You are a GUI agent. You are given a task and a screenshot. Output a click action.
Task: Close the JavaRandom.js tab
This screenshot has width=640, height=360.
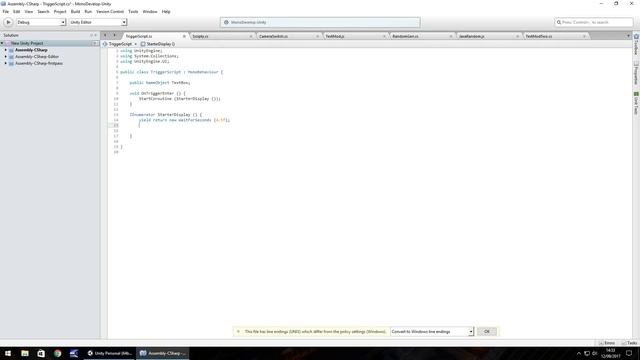click(x=518, y=36)
